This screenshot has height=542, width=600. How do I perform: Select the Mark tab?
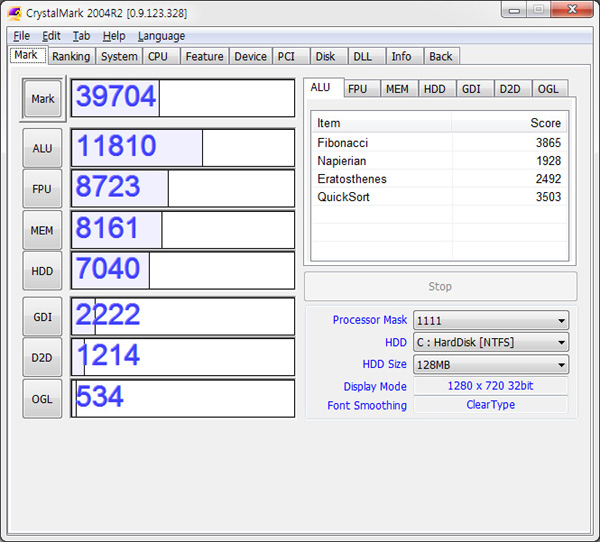click(x=28, y=55)
